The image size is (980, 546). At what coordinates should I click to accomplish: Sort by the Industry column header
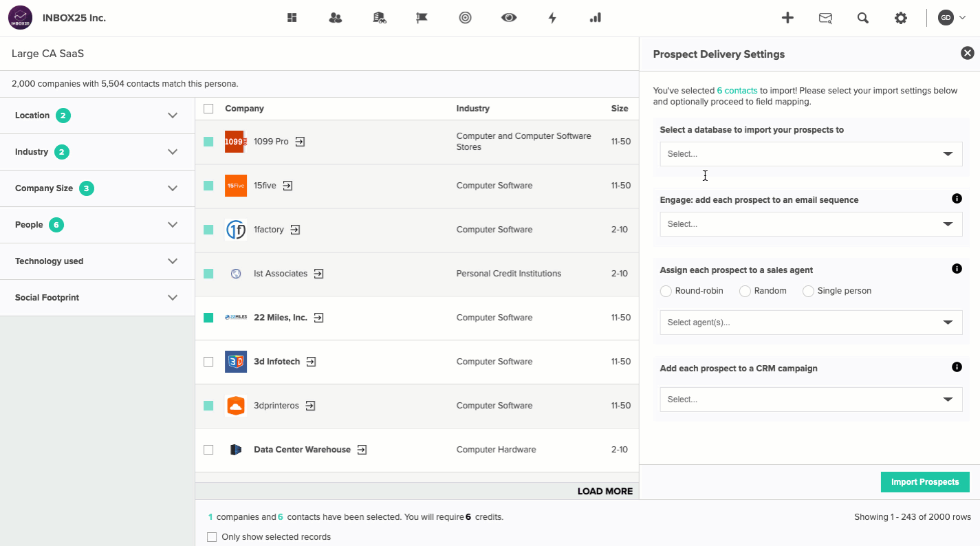[x=473, y=109]
